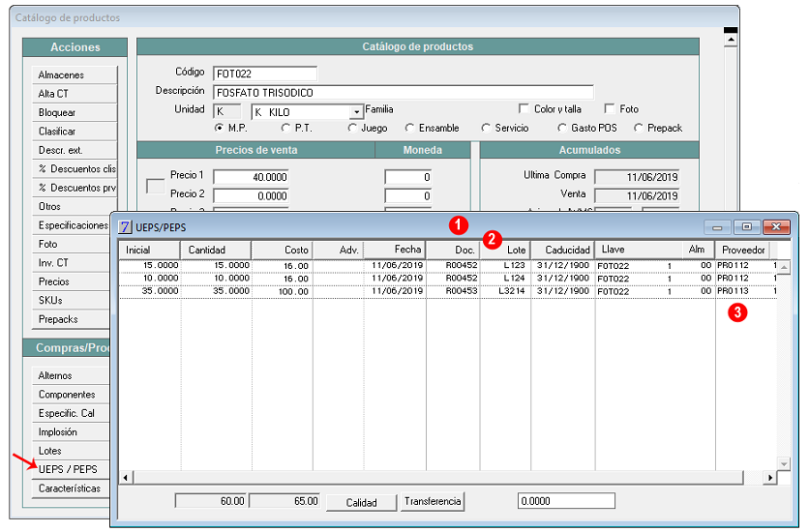Open the Especificaciones action

tap(72, 225)
